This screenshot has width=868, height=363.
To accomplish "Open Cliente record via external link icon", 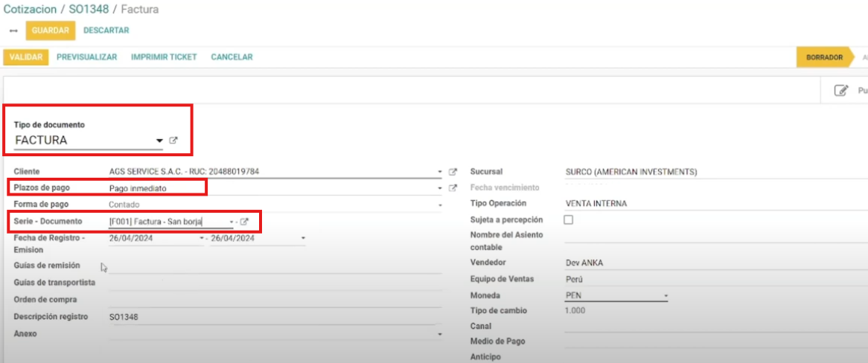I will pos(453,172).
